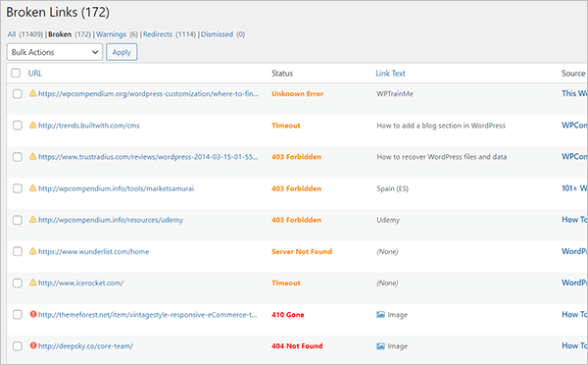
Task: Click red error icon beside deepsky.co URL
Action: click(33, 345)
